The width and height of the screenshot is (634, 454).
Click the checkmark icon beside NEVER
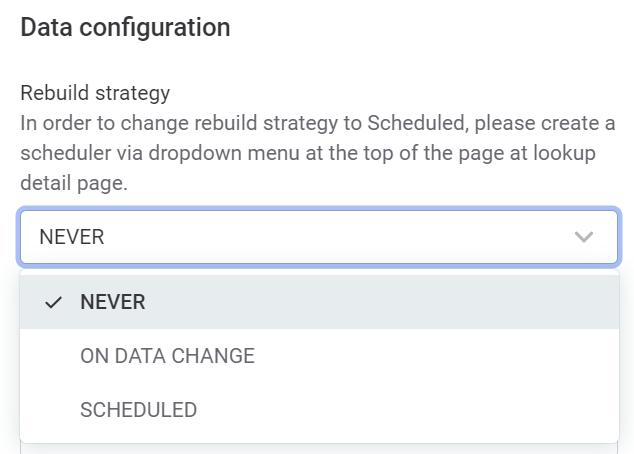[54, 303]
